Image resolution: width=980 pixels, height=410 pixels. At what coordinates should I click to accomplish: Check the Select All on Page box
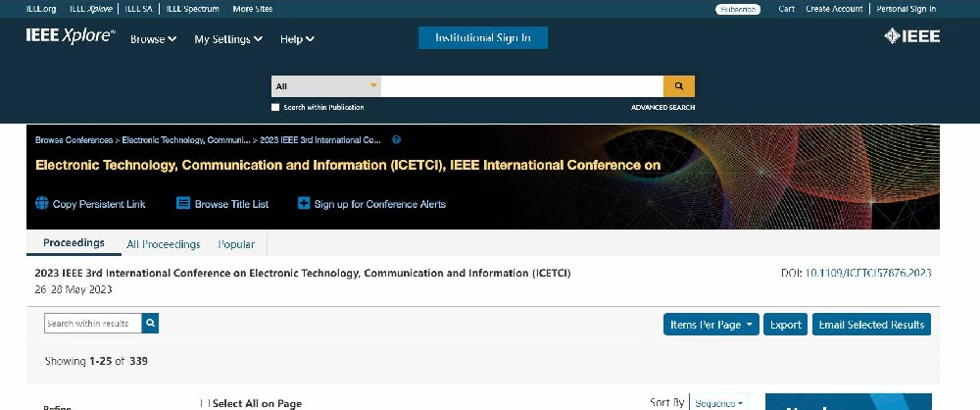205,403
